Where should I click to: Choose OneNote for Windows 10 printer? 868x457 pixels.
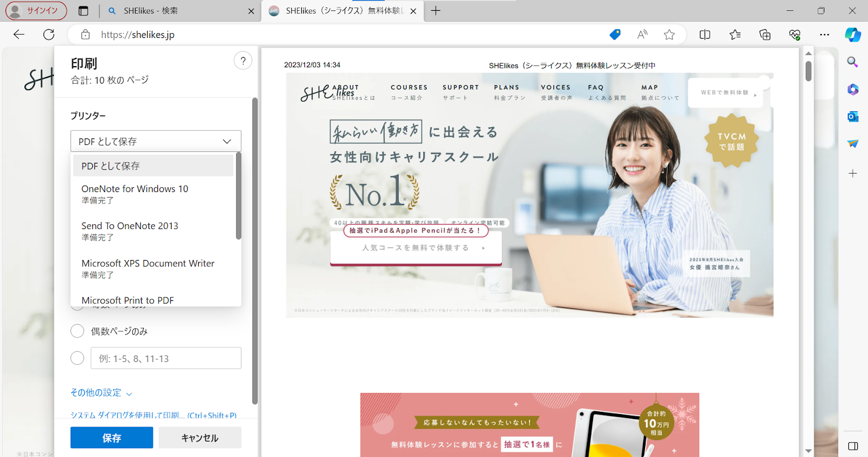(153, 194)
